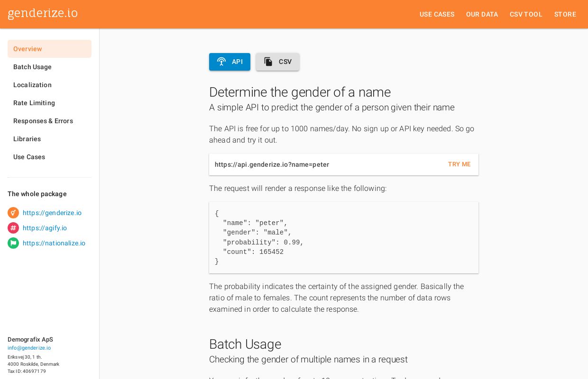Click the genderize orange gender icon

pos(13,213)
